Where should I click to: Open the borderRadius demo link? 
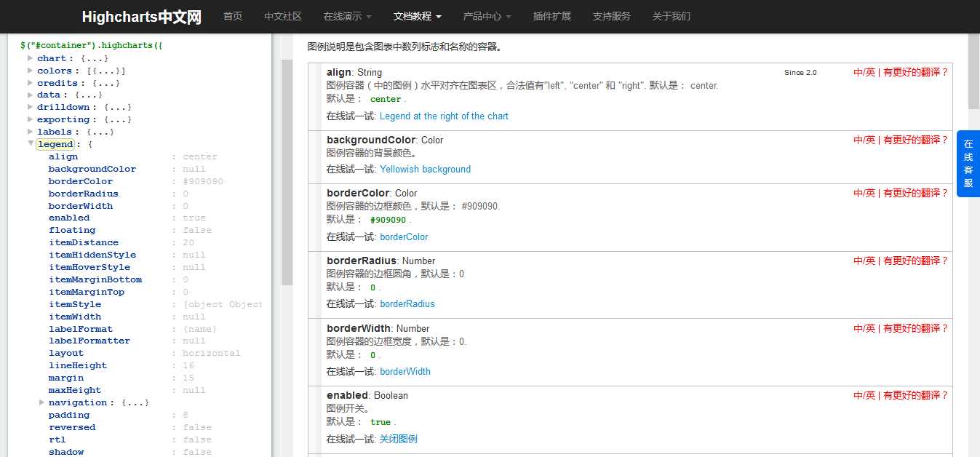407,303
